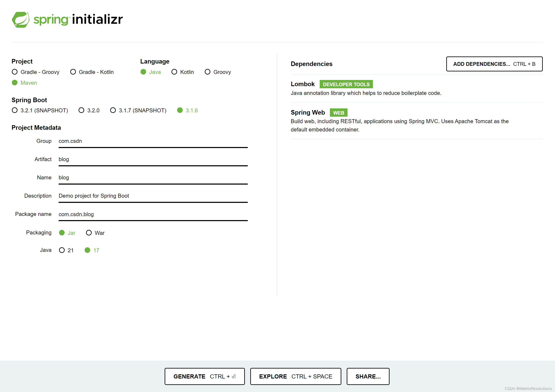Screen dimensions: 555x392
Task: Open the Add Dependencies dialog
Action: [494, 64]
